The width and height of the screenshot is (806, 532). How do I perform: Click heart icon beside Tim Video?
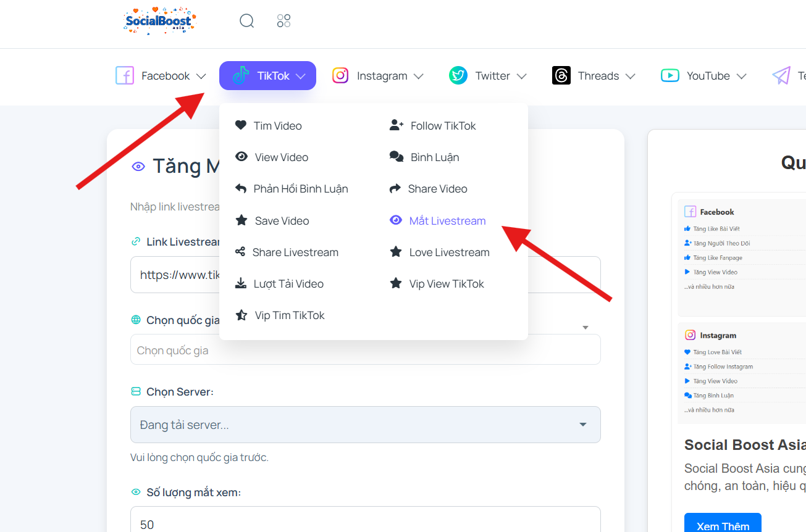point(241,125)
